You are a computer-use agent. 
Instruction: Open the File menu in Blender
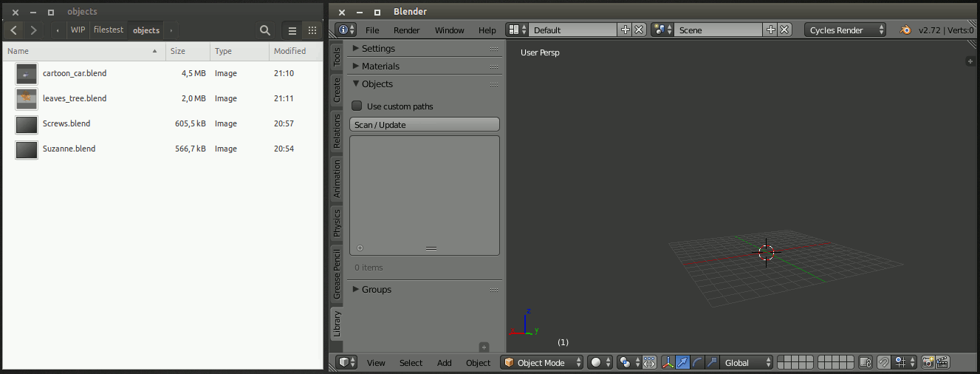click(372, 30)
